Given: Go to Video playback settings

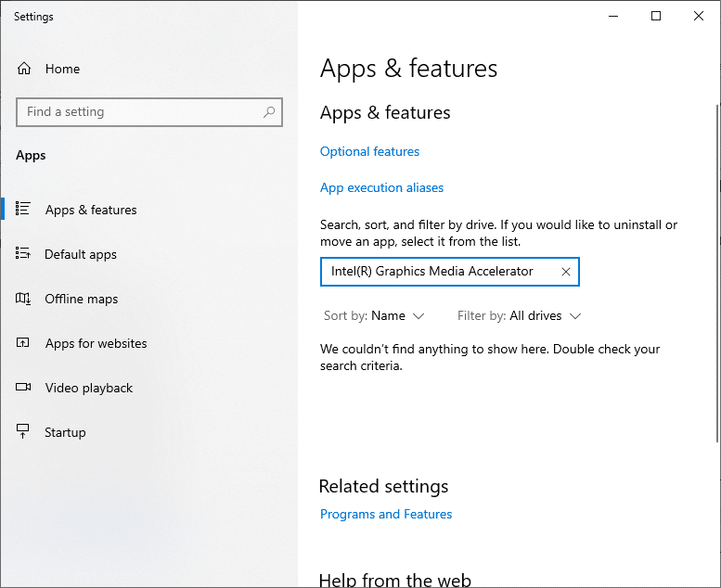Looking at the screenshot, I should (89, 388).
